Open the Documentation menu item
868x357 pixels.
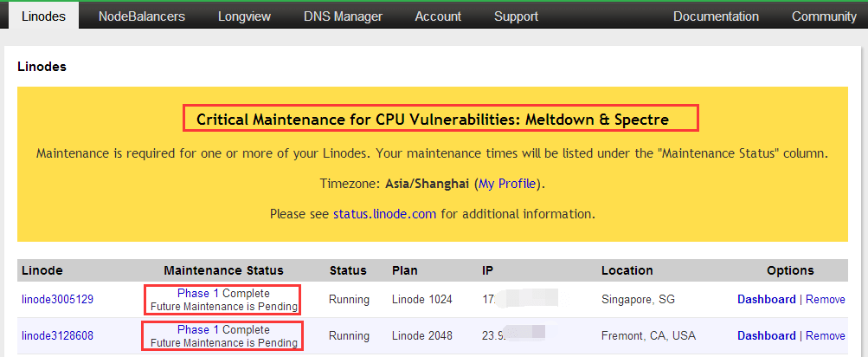(x=716, y=16)
